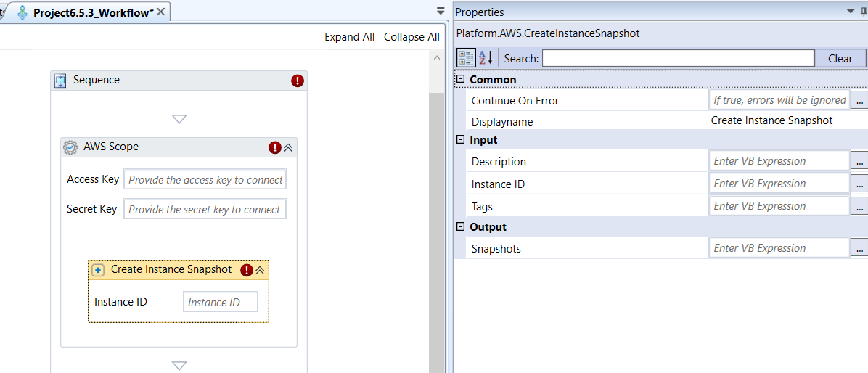Select the Sequence activity title
The height and width of the screenshot is (373, 868).
[97, 80]
